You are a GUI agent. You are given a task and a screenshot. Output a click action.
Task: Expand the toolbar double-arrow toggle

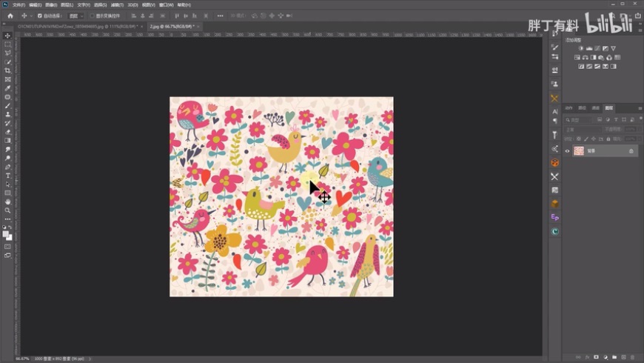click(x=4, y=24)
